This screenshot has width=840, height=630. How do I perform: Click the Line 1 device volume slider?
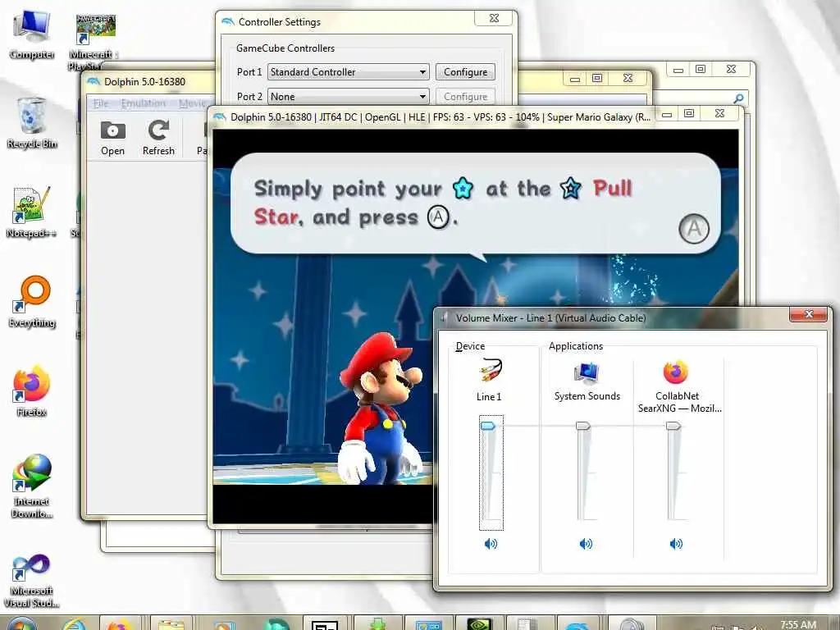pos(488,426)
